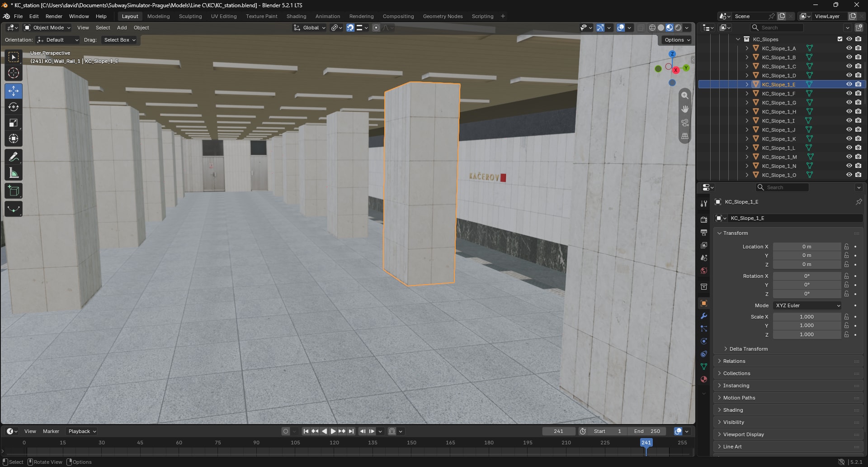Choose the Annotate tool
868x467 pixels.
tap(14, 157)
